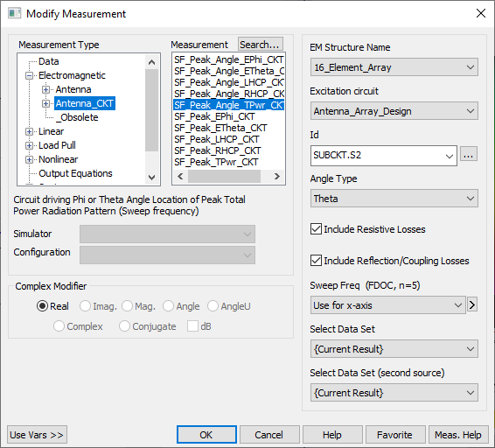Image resolution: width=495 pixels, height=448 pixels.
Task: Open the Angle Type Theta dropdown
Action: 394,199
